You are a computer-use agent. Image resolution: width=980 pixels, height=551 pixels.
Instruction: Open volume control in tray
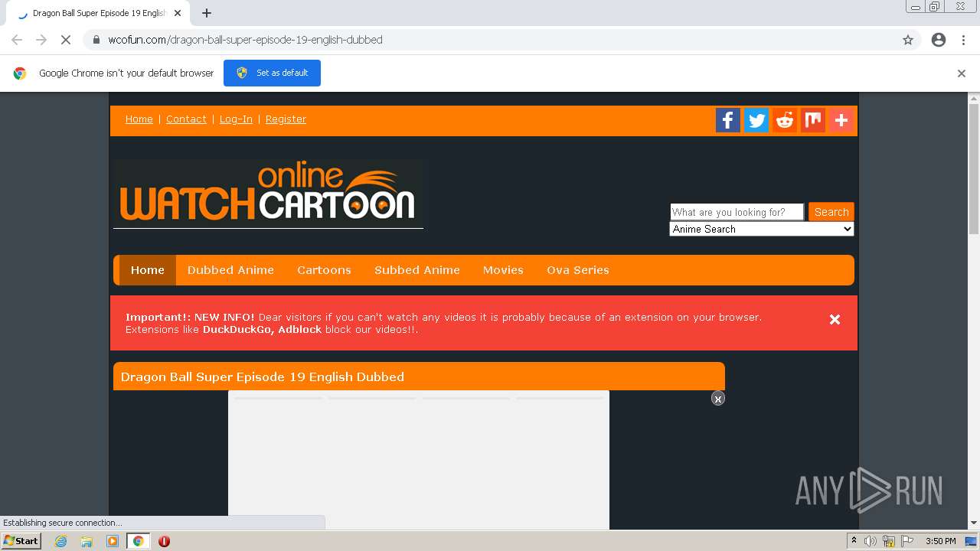coord(871,541)
